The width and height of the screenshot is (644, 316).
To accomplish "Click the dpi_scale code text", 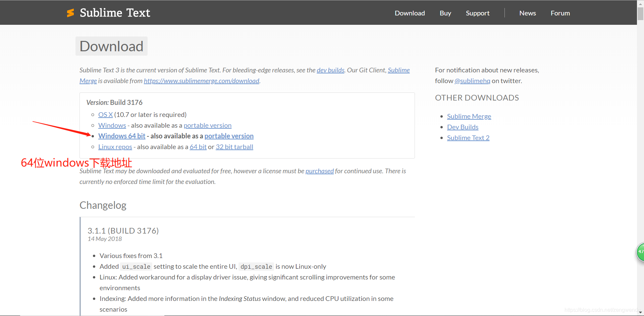I will point(256,266).
